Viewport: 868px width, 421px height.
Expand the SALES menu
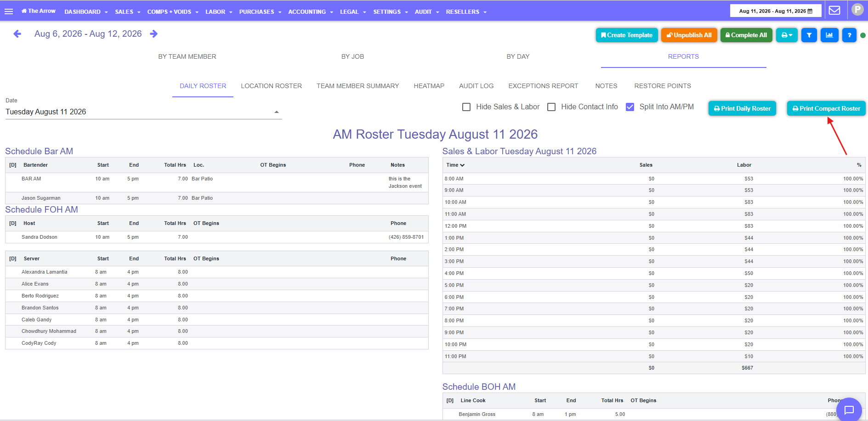(x=128, y=12)
